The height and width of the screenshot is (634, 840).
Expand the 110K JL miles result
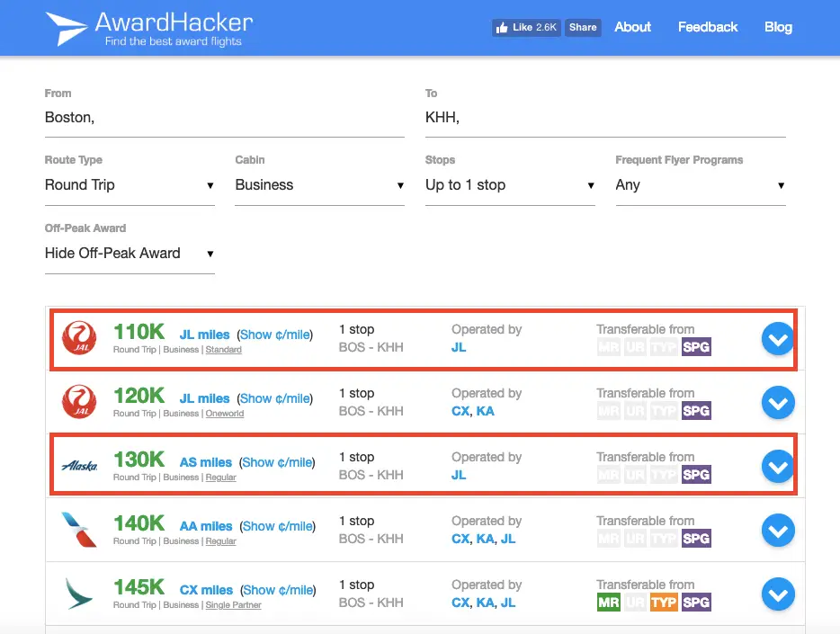coord(778,339)
